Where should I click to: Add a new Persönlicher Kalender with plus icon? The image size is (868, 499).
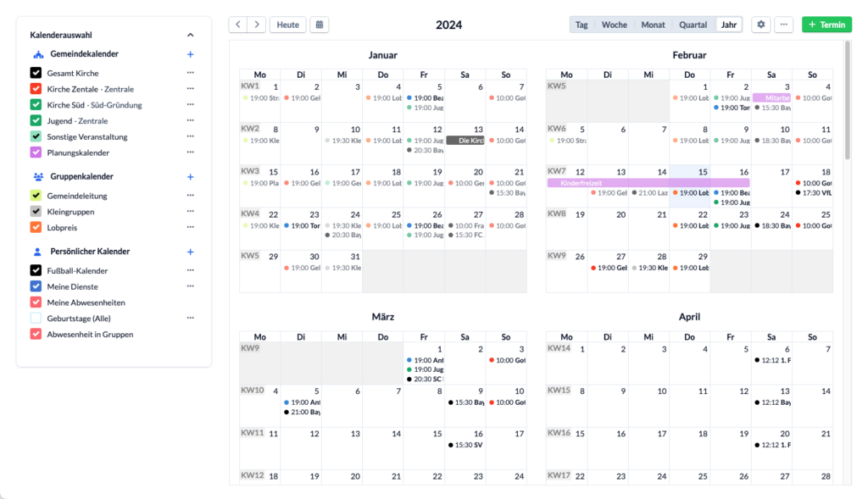191,252
